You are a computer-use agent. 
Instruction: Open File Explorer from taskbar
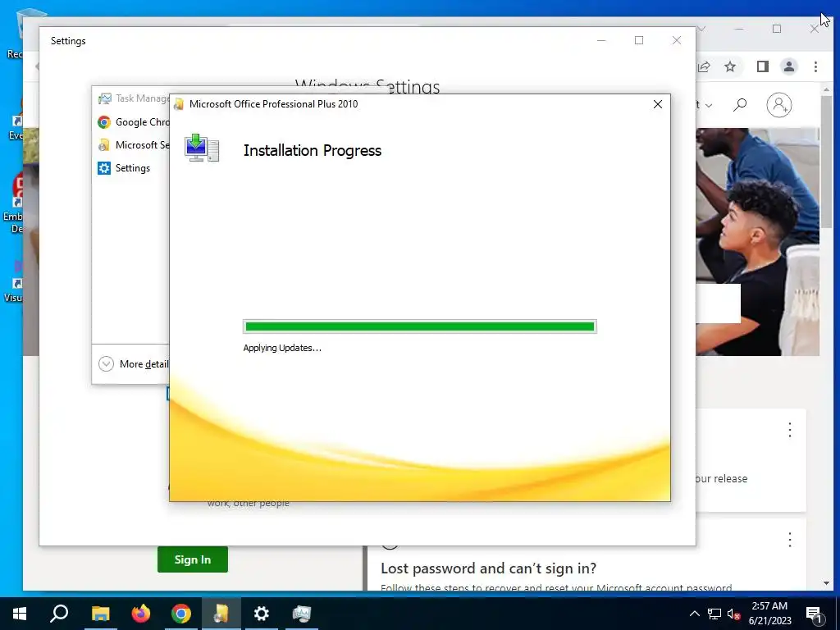click(100, 614)
